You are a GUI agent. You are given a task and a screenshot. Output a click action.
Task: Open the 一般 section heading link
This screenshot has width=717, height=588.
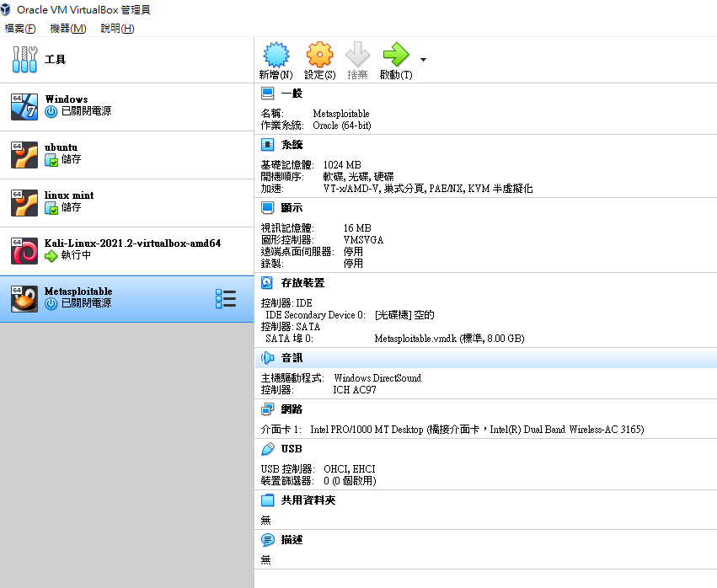(x=292, y=94)
